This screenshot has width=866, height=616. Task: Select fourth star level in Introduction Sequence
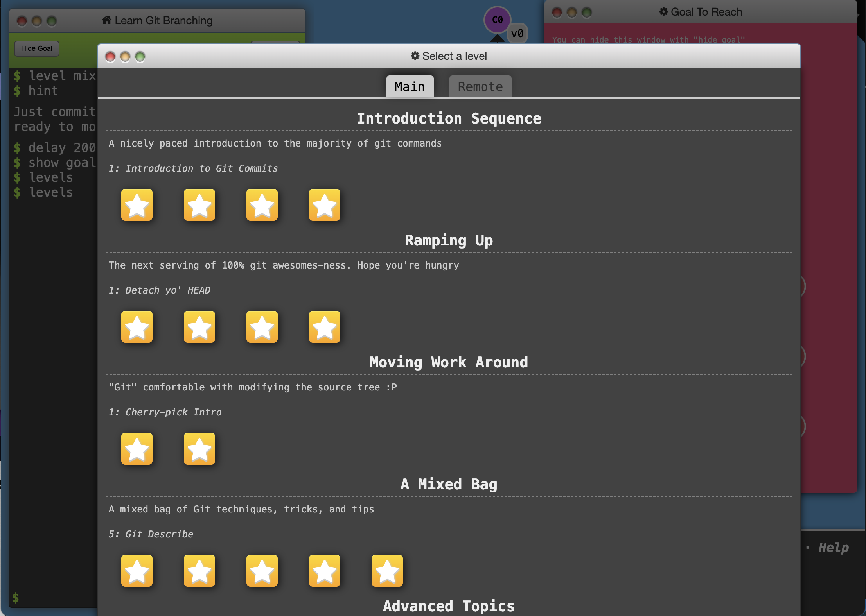click(x=325, y=205)
